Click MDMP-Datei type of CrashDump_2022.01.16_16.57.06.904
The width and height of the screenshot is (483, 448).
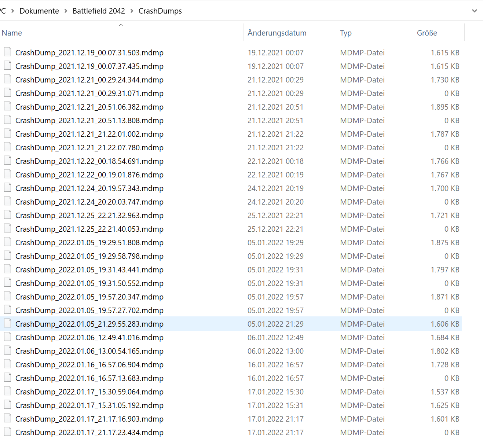[362, 364]
